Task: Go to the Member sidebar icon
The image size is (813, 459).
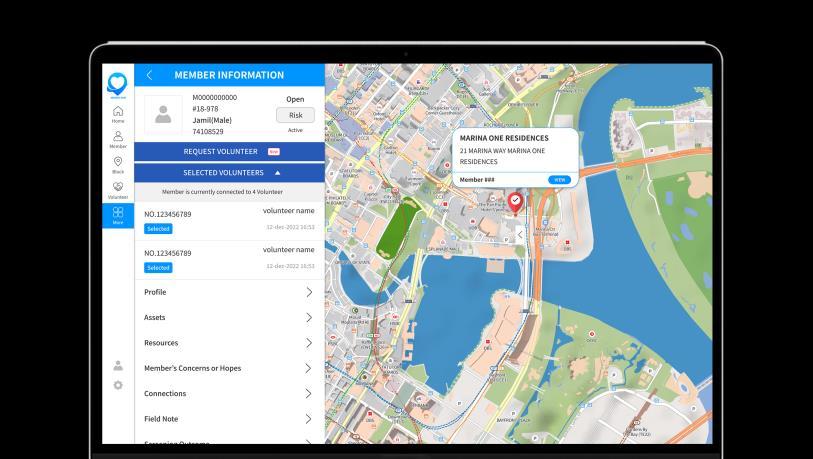Action: point(118,139)
